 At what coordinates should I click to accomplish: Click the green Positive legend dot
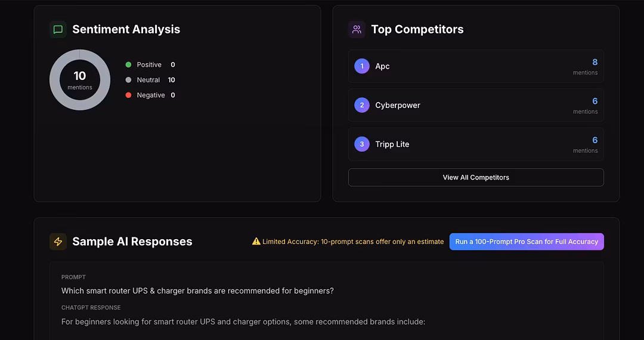pyautogui.click(x=128, y=64)
